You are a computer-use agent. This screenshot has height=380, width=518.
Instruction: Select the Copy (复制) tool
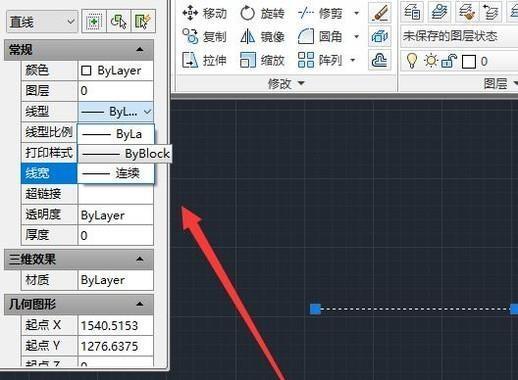point(205,36)
